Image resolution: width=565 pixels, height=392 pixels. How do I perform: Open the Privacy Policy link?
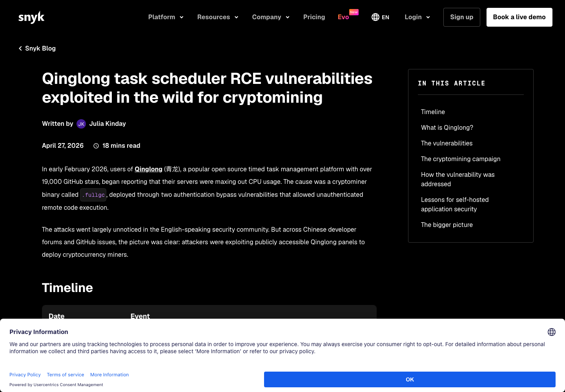25,375
